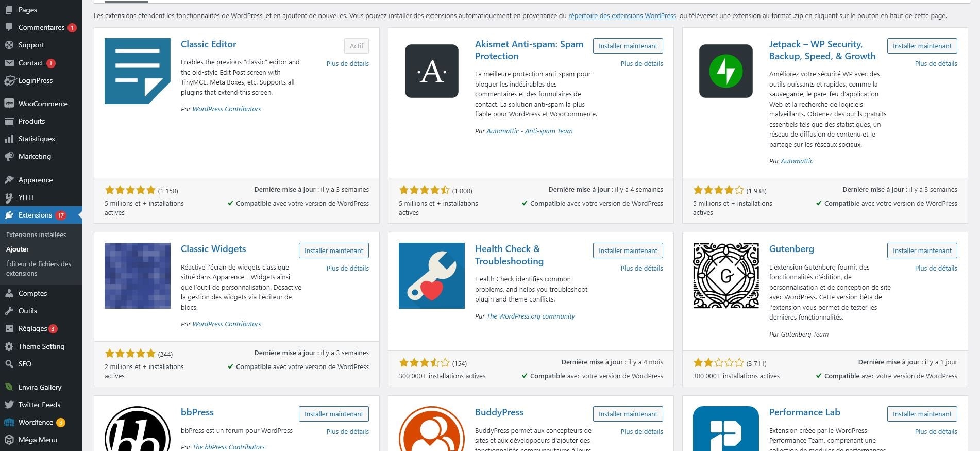
Task: Install the Classic Widgets plugin
Action: pos(334,250)
